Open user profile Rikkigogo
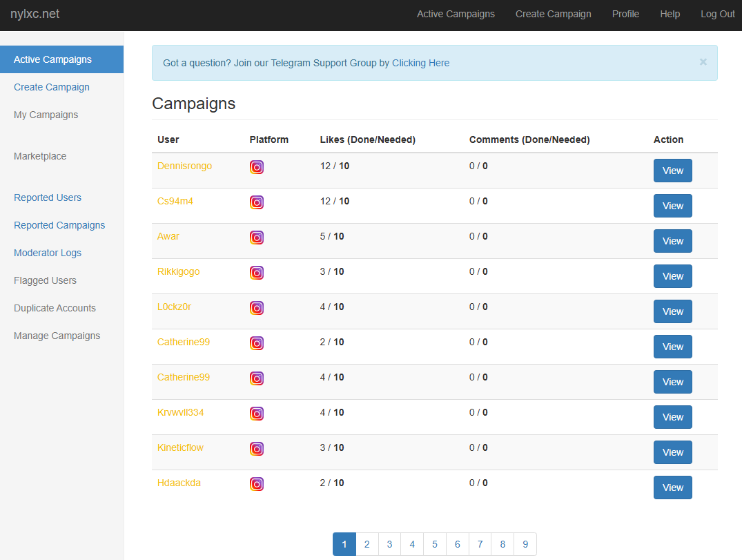Image resolution: width=742 pixels, height=560 pixels. (x=178, y=272)
